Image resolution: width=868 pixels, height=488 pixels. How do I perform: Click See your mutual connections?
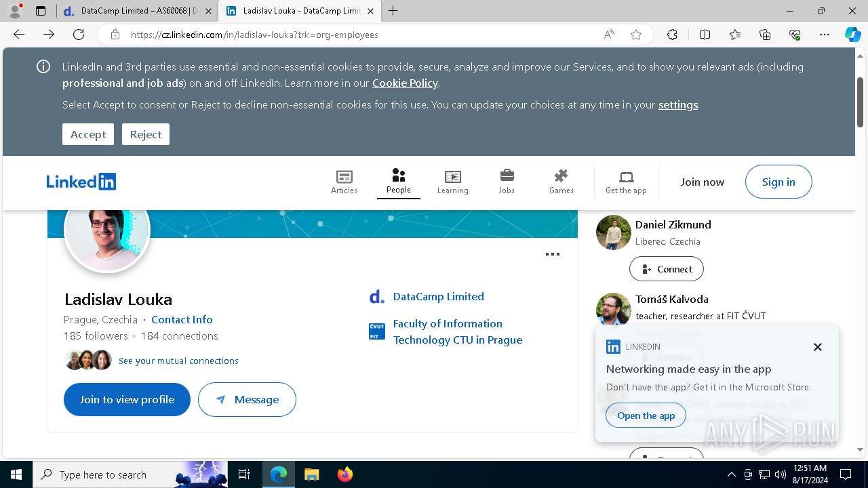(x=178, y=361)
